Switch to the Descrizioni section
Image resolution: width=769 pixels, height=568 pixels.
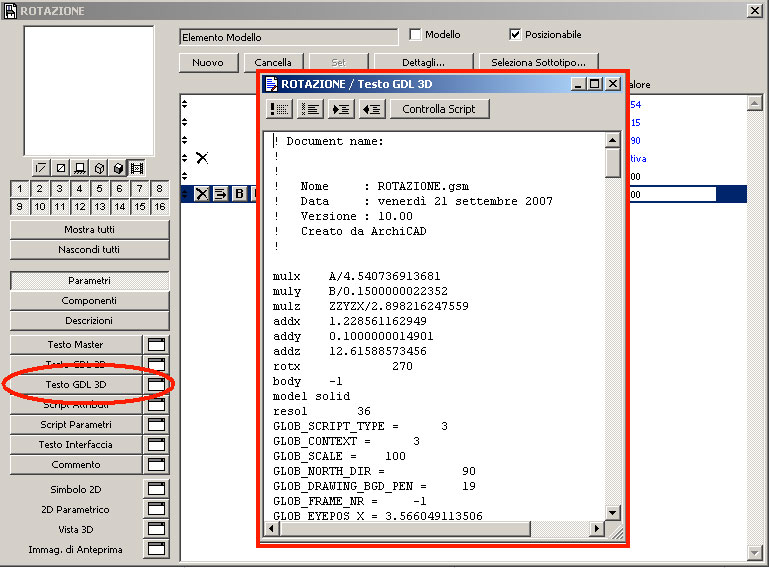[89, 321]
